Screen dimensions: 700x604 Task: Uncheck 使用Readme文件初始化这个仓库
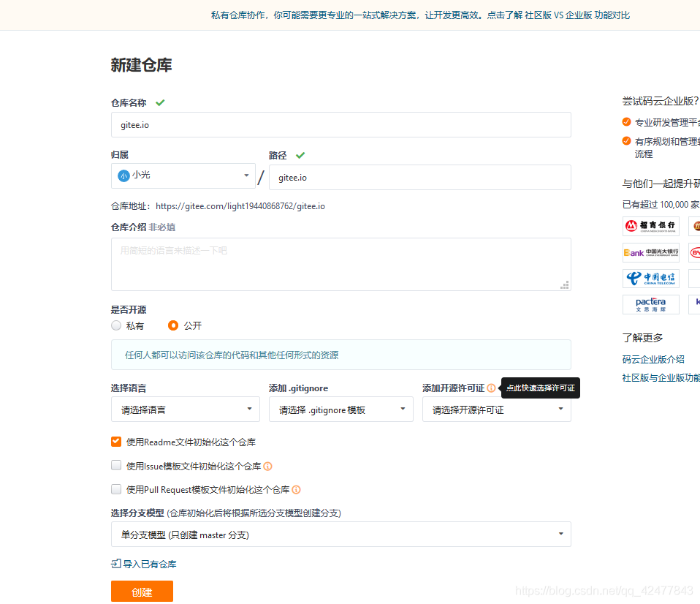point(115,442)
